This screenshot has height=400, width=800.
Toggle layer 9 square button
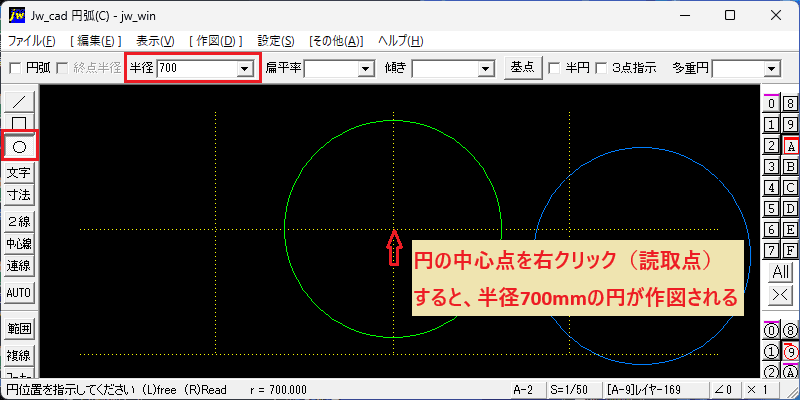coord(790,124)
